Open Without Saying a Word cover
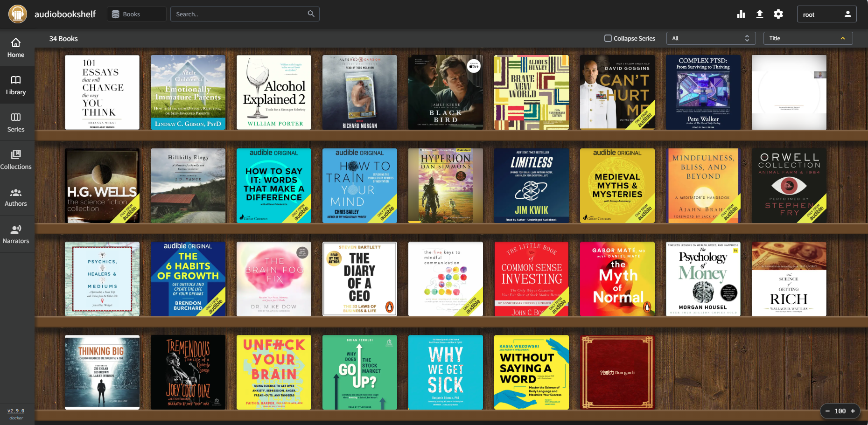 coord(532,372)
